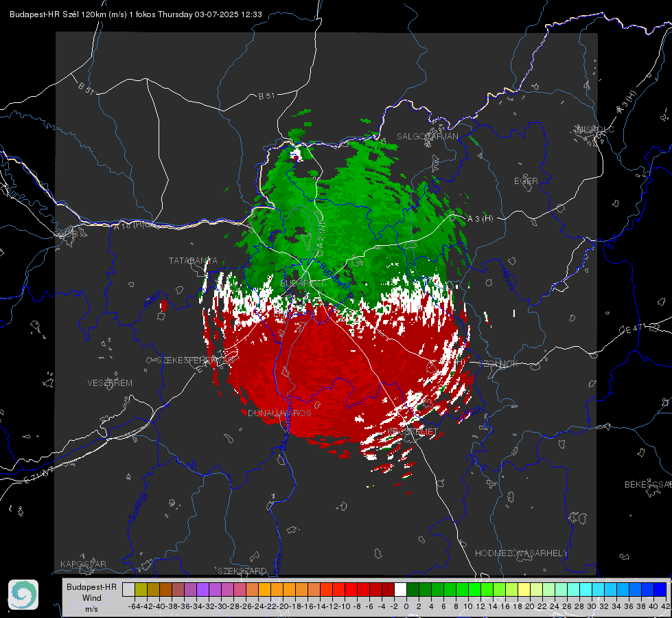Click the DUNAÚJVÁROS city label

pos(279,413)
